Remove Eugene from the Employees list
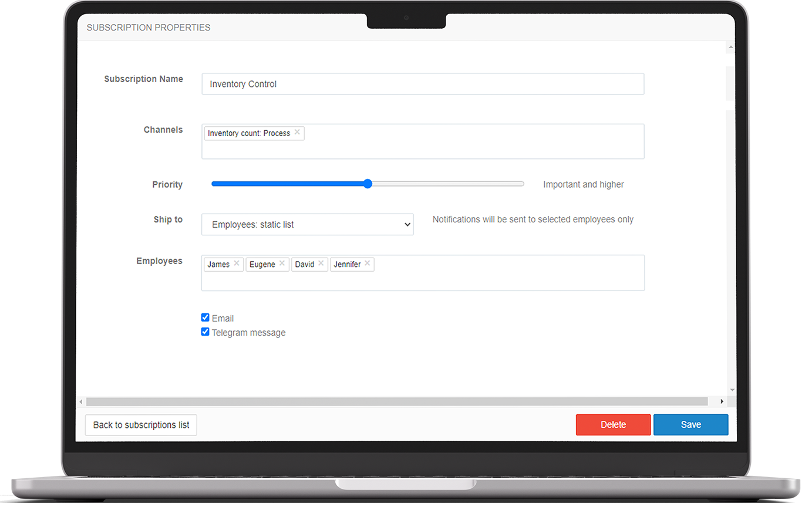 coord(282,263)
